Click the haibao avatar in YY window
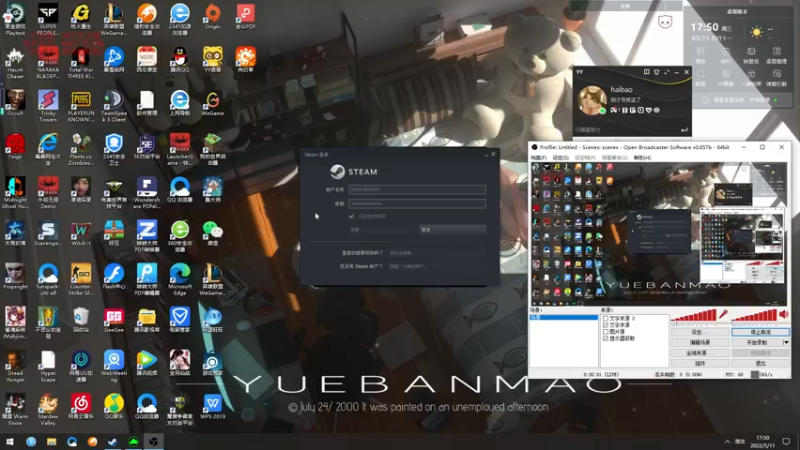This screenshot has width=800, height=450. [x=592, y=100]
